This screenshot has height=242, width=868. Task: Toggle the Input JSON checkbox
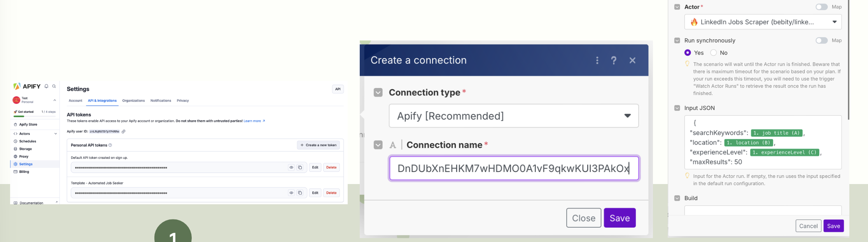677,108
